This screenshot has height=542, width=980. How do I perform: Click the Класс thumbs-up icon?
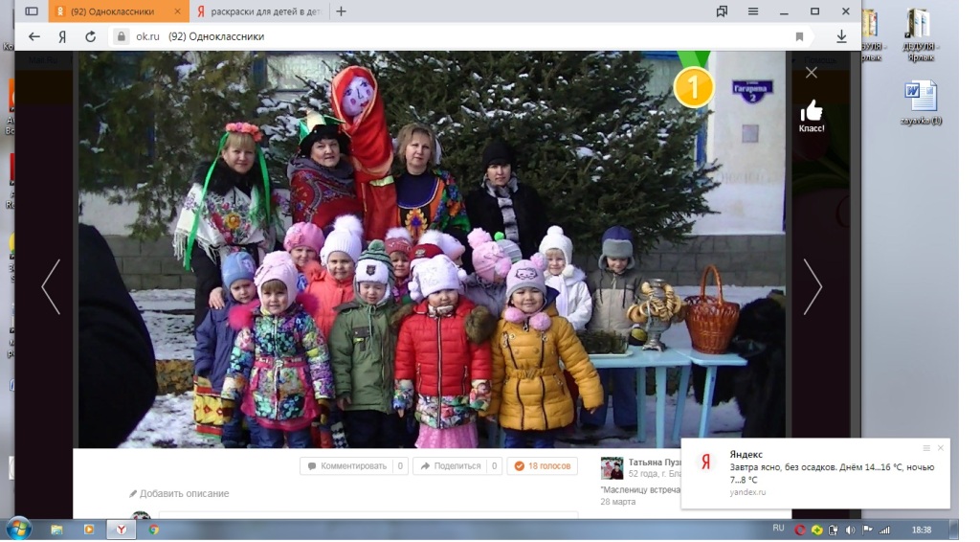coord(812,110)
